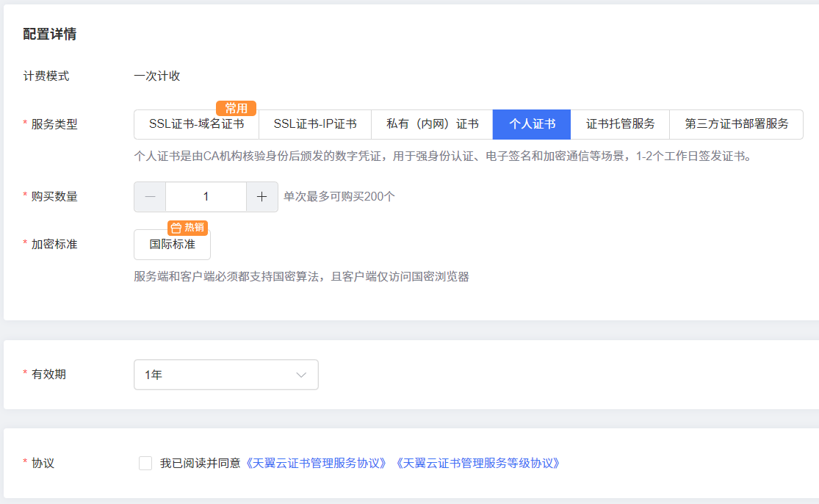Screen dimensions: 819x504
Task: Click the plus button to increase quantity
Action: (x=261, y=197)
